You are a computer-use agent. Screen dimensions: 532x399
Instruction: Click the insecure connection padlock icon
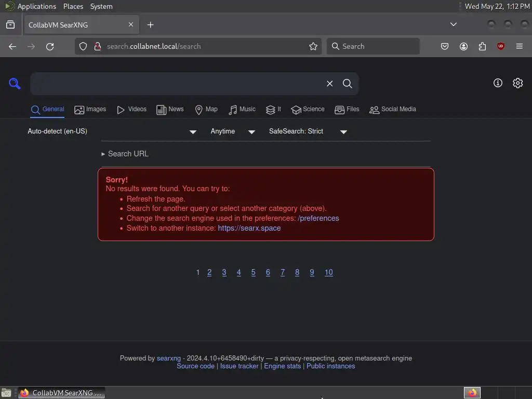(97, 46)
